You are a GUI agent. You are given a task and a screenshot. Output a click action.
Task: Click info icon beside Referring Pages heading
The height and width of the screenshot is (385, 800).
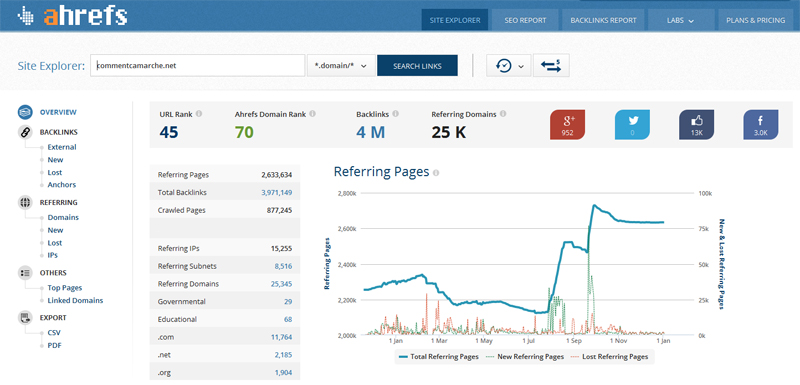tap(436, 173)
